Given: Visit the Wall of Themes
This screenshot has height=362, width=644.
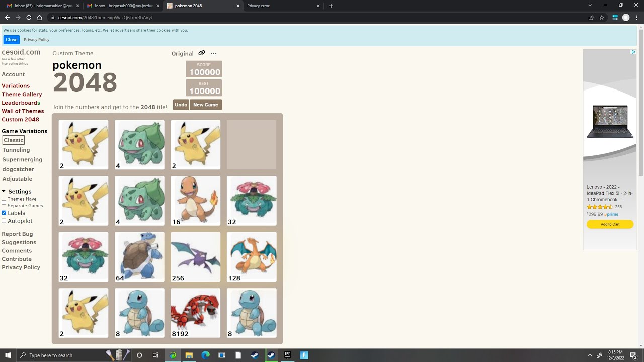Looking at the screenshot, I should [x=23, y=111].
